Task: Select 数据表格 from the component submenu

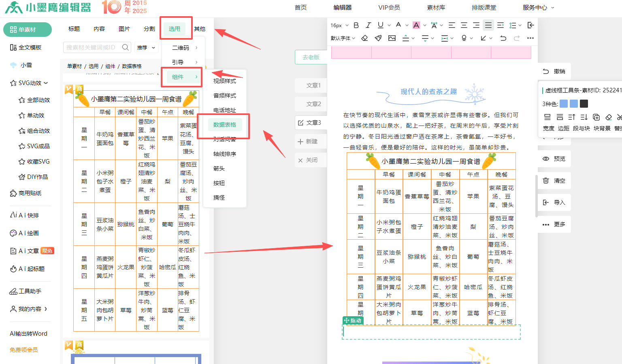Action: point(225,125)
